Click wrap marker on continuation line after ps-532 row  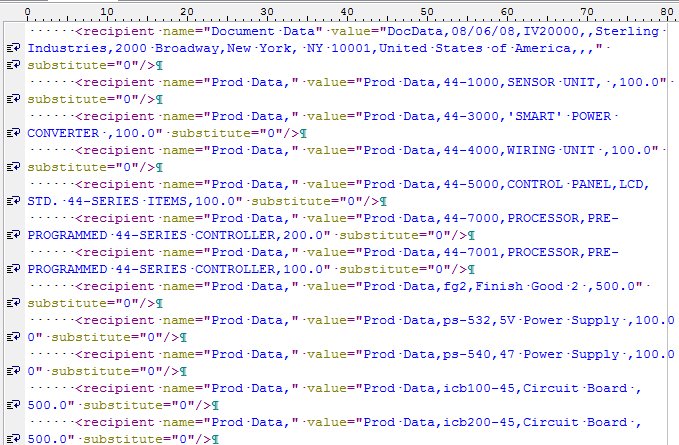[13, 337]
